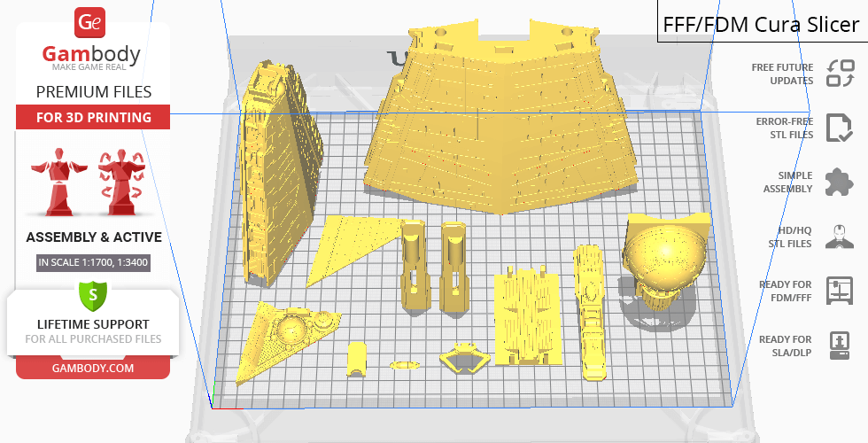Screen dimensions: 868x443
Task: Click the SLA/DLP printer icon
Action: coord(840,346)
